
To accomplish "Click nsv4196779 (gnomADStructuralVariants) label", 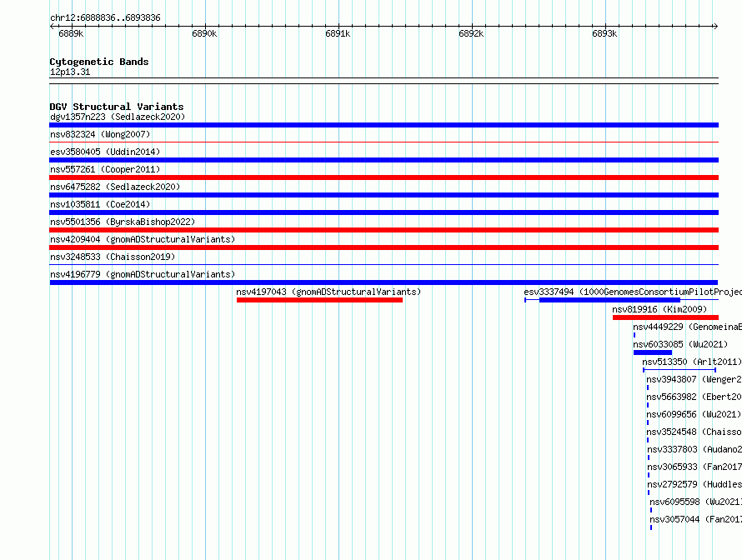I will tap(143, 274).
